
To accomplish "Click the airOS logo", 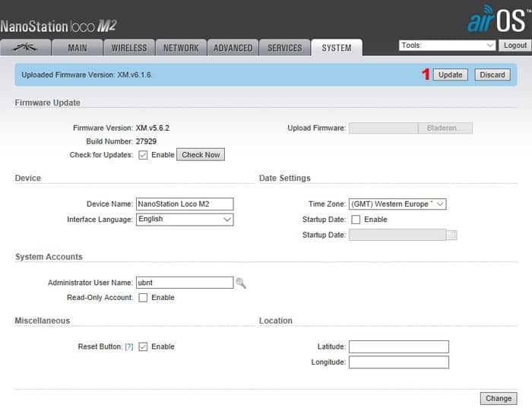I will (499, 19).
